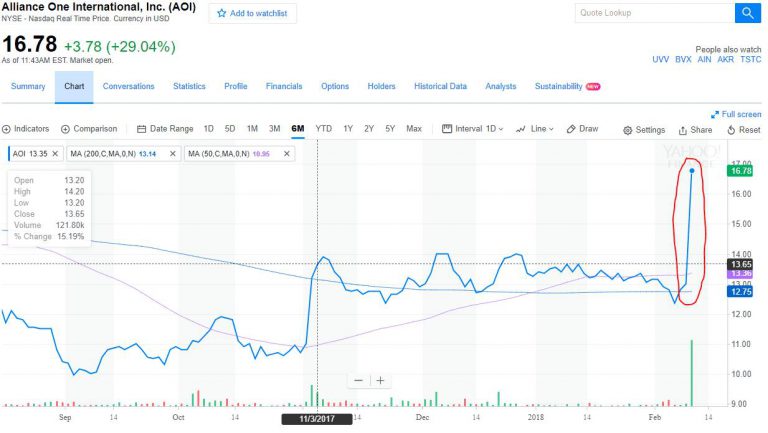
Task: Select the YTD time range
Action: point(324,129)
